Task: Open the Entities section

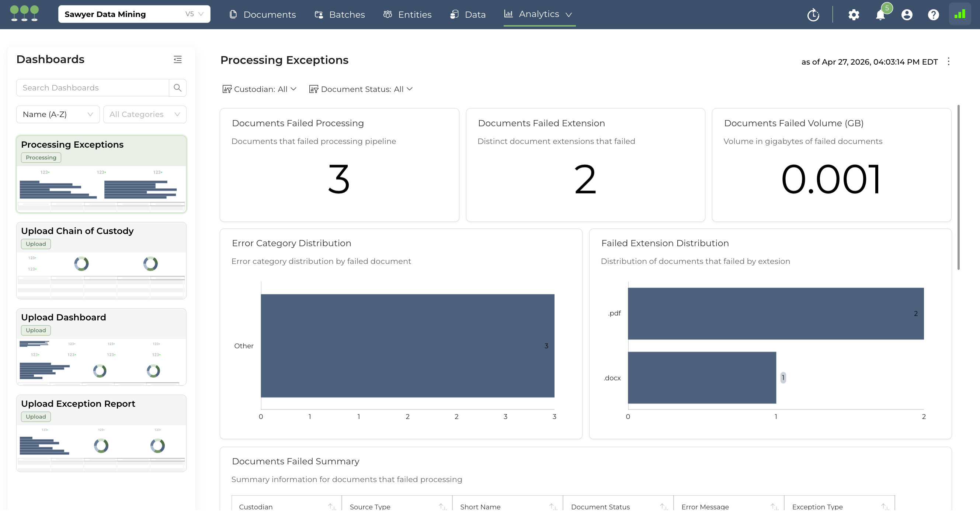Action: (388, 14)
